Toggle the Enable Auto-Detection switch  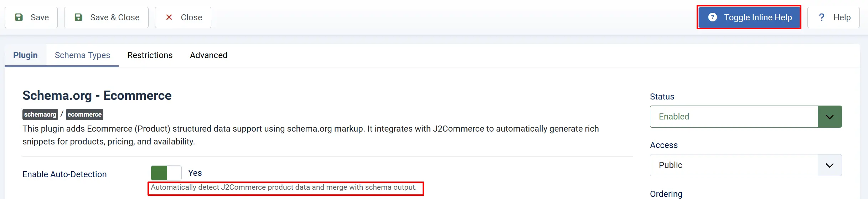point(166,173)
